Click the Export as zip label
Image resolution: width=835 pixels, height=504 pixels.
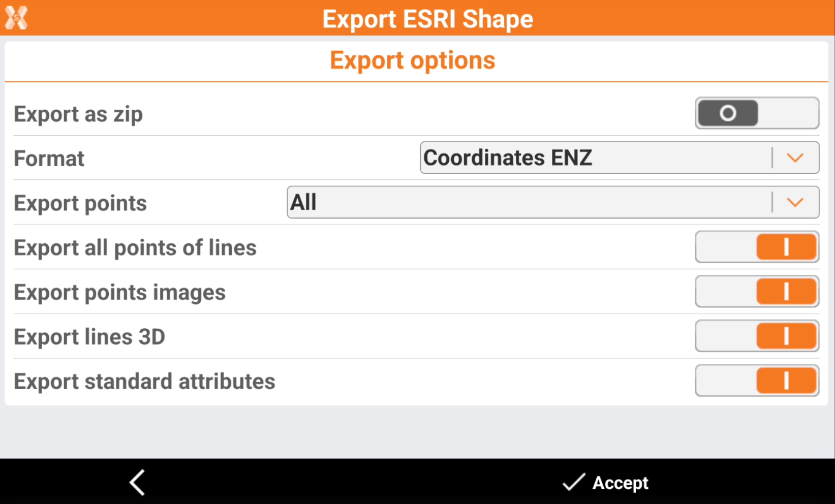point(78,114)
